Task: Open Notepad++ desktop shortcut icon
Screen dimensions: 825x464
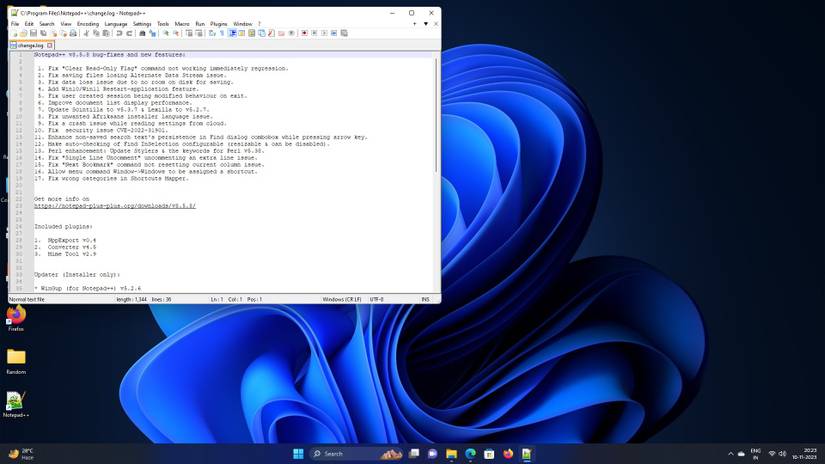Action: point(16,401)
